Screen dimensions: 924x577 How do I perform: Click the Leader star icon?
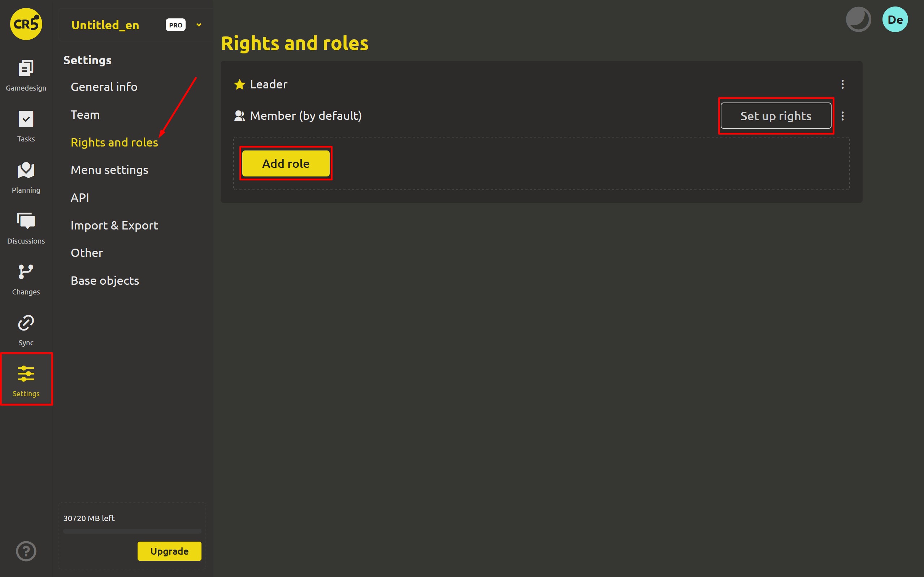pos(239,84)
